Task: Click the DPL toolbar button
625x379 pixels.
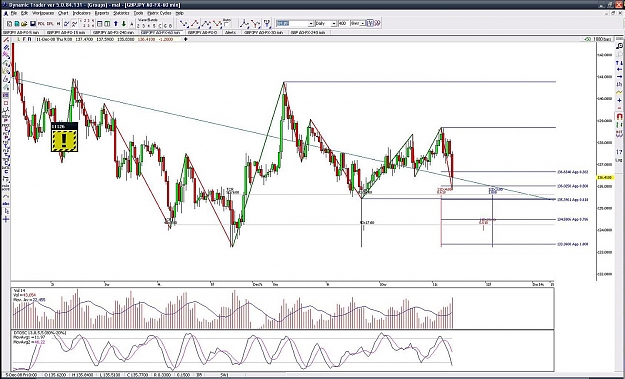Action: pos(50,24)
